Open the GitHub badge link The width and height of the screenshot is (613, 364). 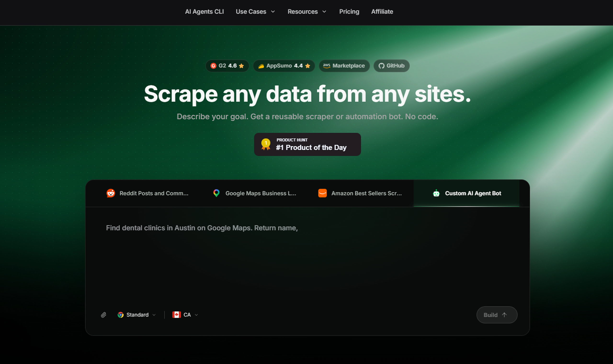(392, 66)
